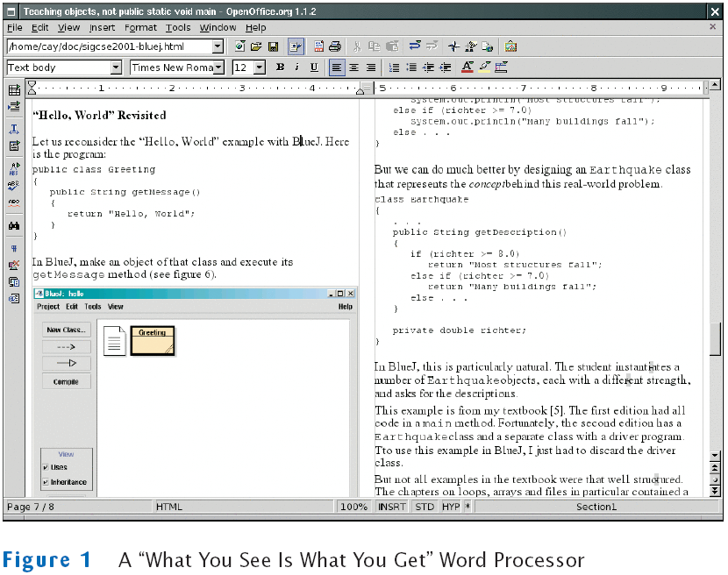Click the Print document icon
728x575 pixels.
[x=334, y=46]
